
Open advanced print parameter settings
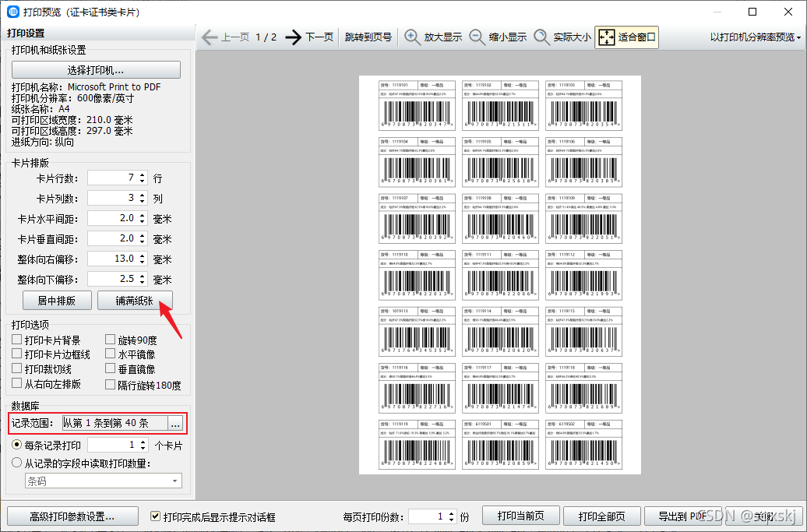[x=72, y=516]
